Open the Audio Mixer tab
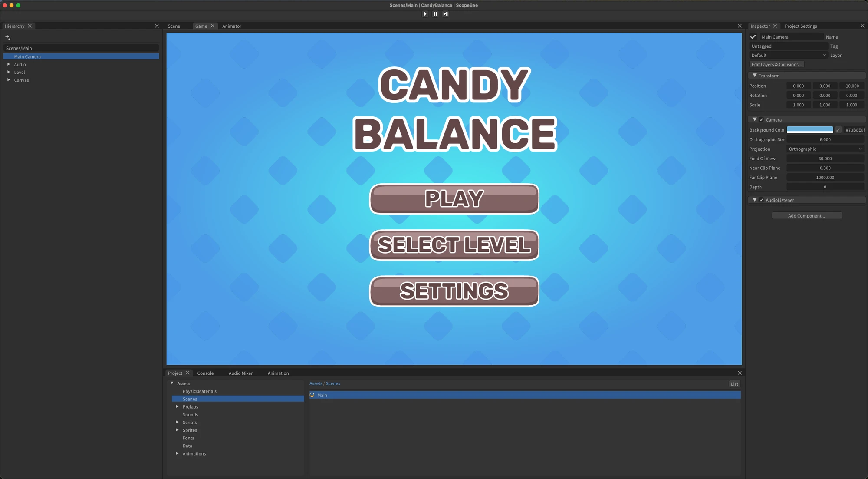The image size is (868, 479). (x=240, y=373)
